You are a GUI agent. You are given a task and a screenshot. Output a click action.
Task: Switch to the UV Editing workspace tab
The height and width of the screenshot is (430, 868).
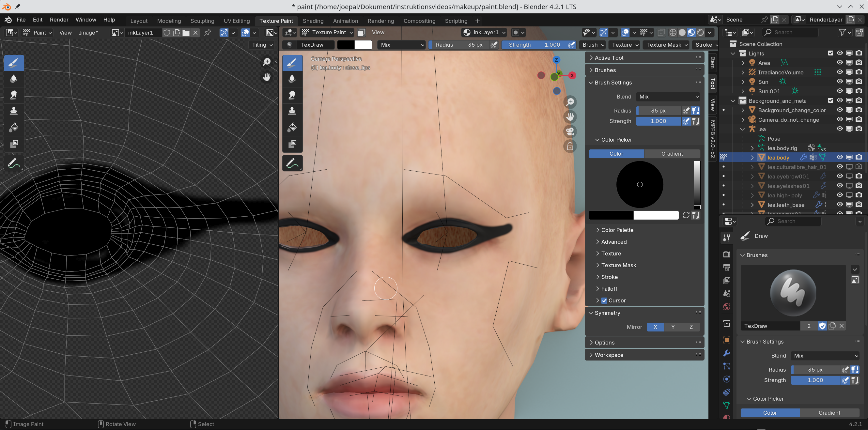point(237,21)
